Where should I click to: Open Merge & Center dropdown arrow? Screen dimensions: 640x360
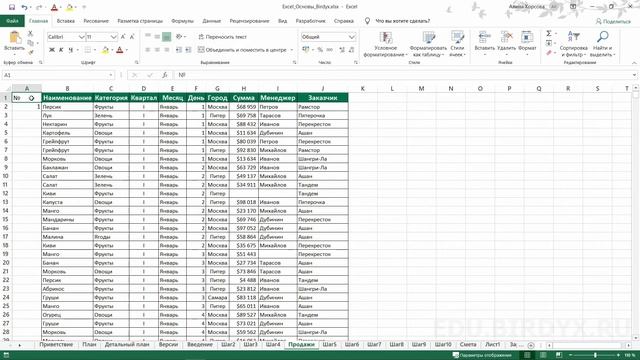click(x=292, y=50)
